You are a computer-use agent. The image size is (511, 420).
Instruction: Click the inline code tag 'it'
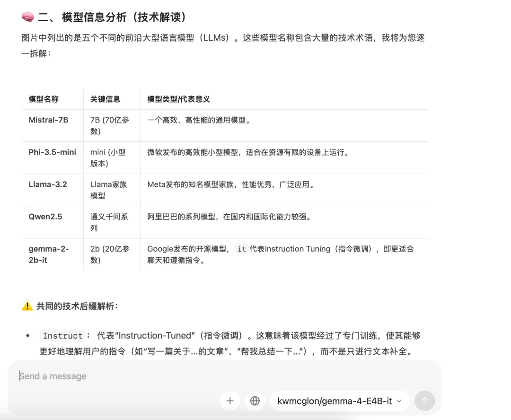click(241, 249)
